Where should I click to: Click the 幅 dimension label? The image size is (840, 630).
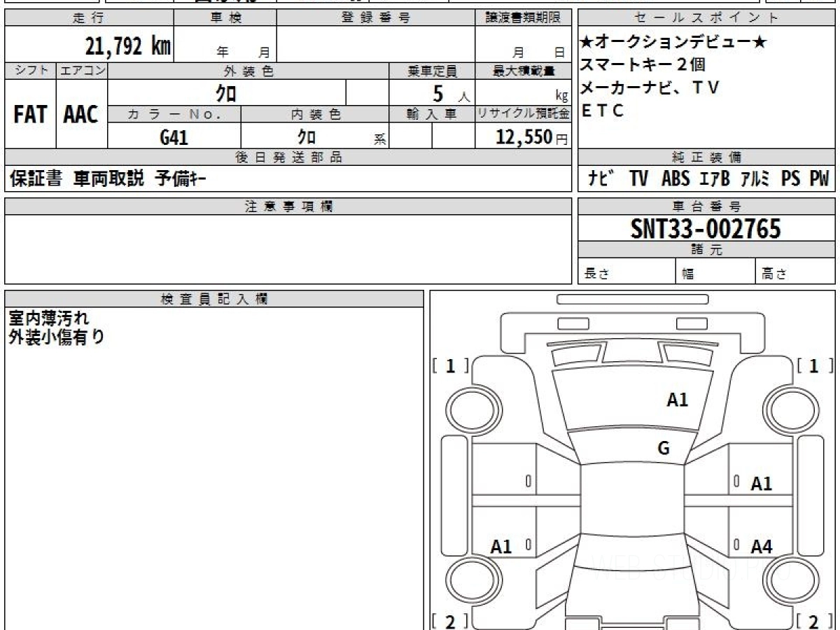688,274
